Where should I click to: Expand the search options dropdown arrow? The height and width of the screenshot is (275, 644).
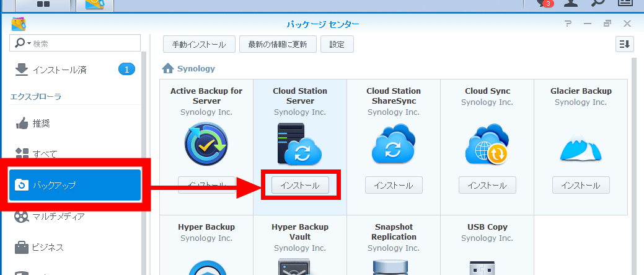[x=29, y=43]
